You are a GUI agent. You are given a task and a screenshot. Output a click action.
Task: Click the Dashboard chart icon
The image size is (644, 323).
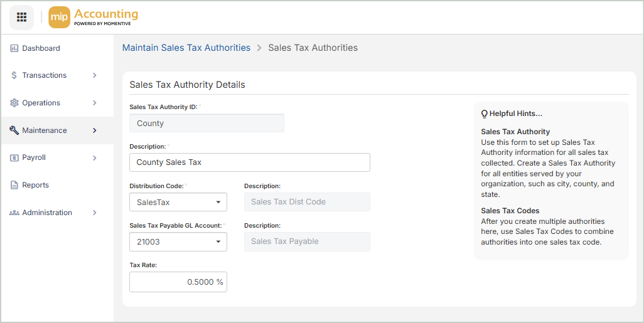(14, 48)
